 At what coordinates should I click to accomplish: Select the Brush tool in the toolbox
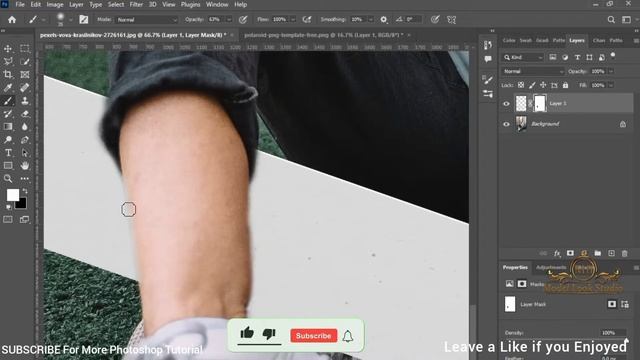pos(8,100)
